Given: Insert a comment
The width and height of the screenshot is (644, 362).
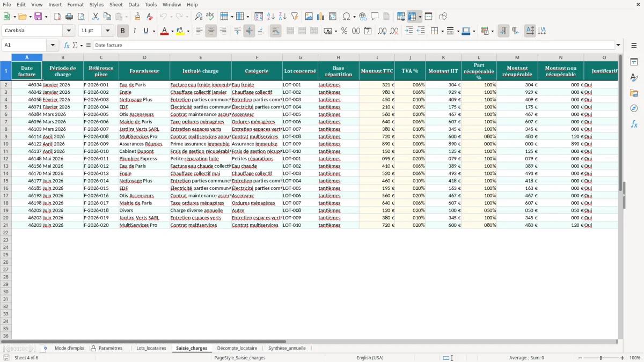Looking at the screenshot, I should pyautogui.click(x=375, y=17).
